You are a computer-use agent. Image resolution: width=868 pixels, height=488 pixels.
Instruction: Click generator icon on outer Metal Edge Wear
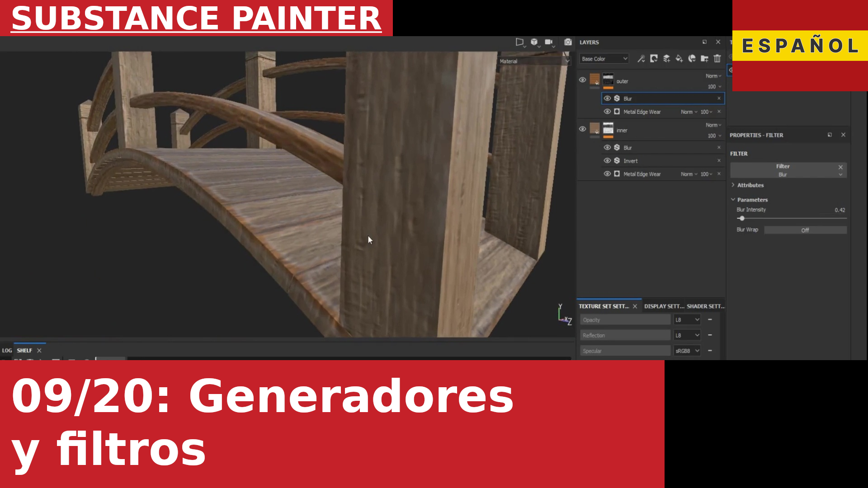[x=617, y=111]
